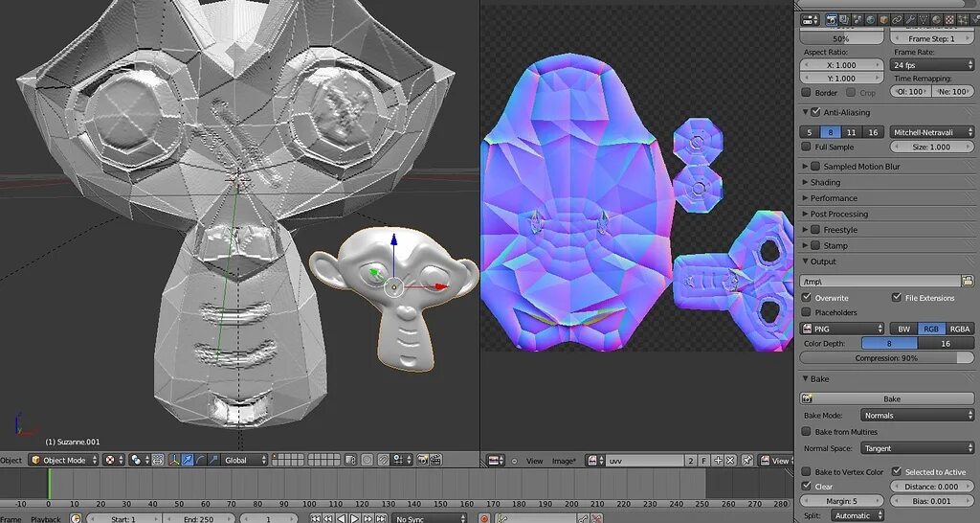Screen dimensions: 980x523
Task: Pin the image in UV editor
Action: coord(746,461)
